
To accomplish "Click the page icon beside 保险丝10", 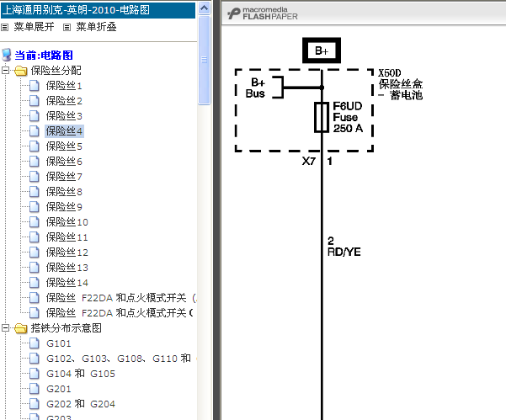I will coord(35,222).
